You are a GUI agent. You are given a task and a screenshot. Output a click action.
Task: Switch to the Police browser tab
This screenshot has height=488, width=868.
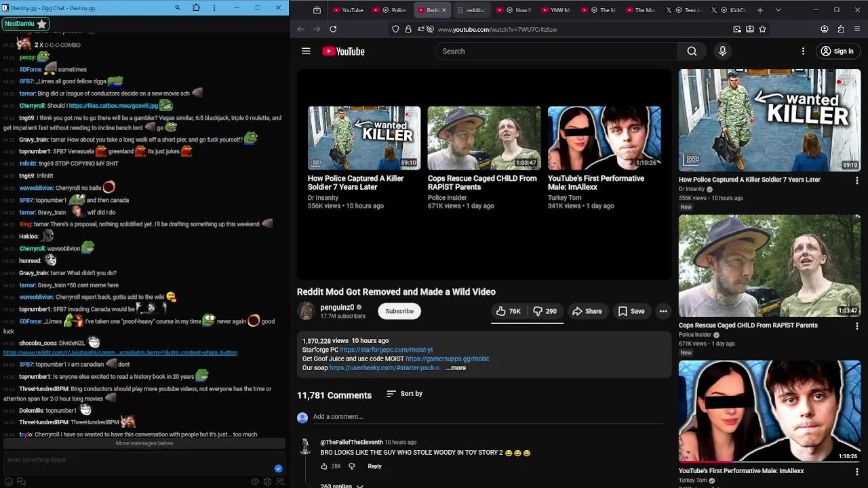(390, 10)
